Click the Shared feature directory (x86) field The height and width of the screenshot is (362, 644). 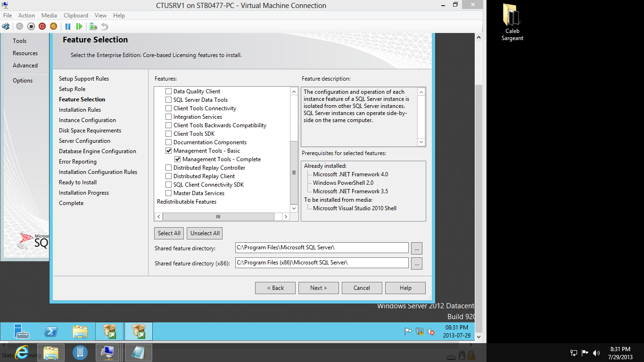(x=322, y=263)
